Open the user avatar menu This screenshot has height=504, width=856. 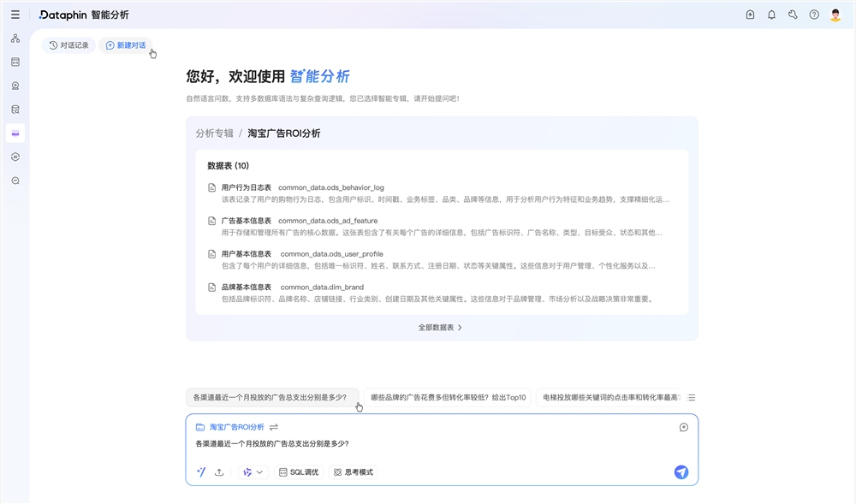[835, 15]
